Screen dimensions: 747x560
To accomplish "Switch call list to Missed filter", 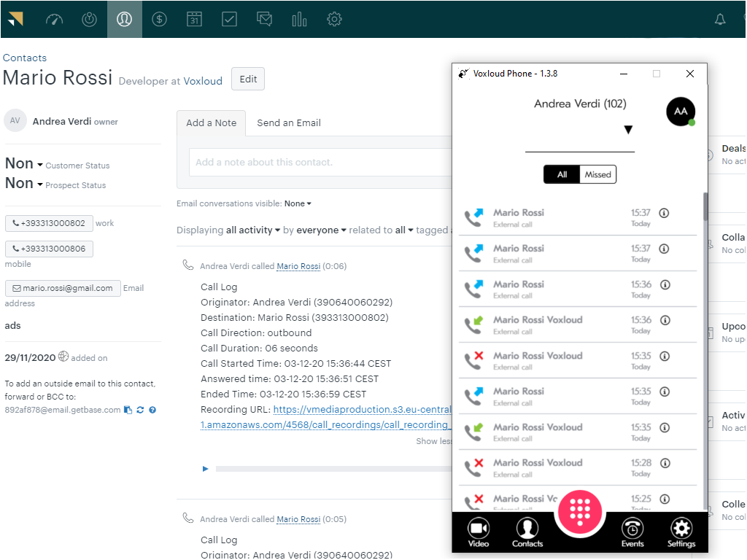I will point(597,174).
